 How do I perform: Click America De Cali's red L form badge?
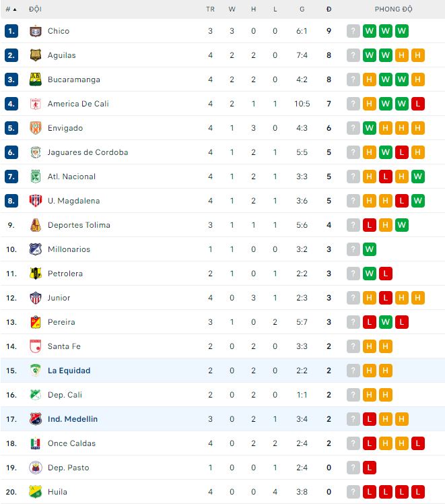pyautogui.click(x=418, y=104)
